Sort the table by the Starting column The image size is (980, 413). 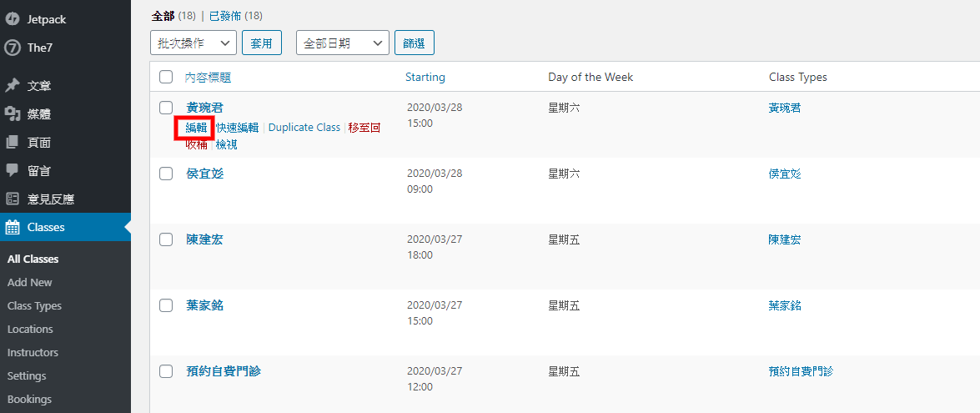(425, 77)
